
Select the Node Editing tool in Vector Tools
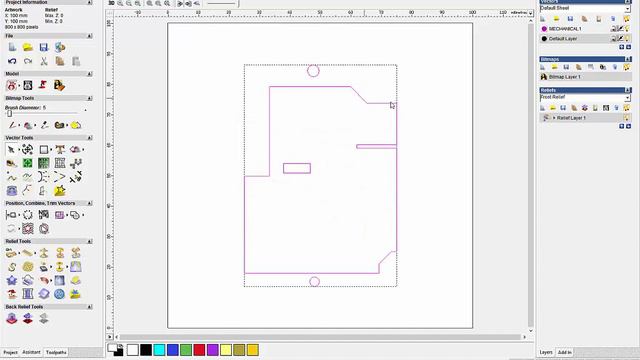click(11, 150)
